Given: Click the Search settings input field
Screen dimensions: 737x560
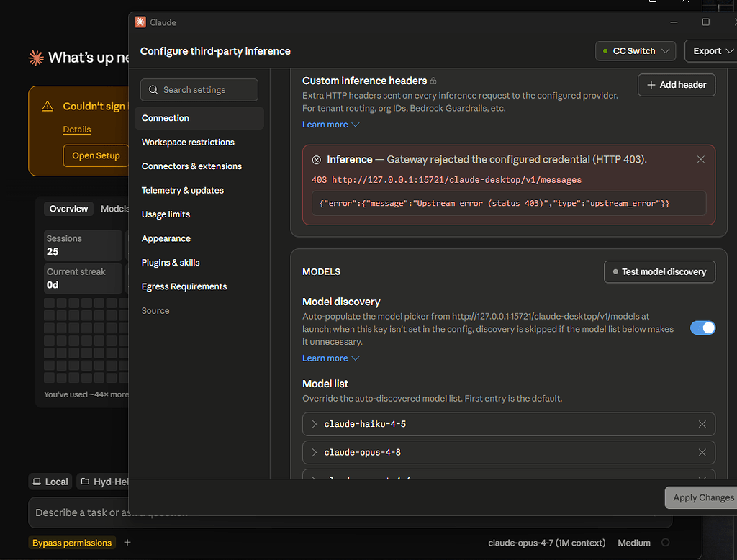Looking at the screenshot, I should 199,90.
